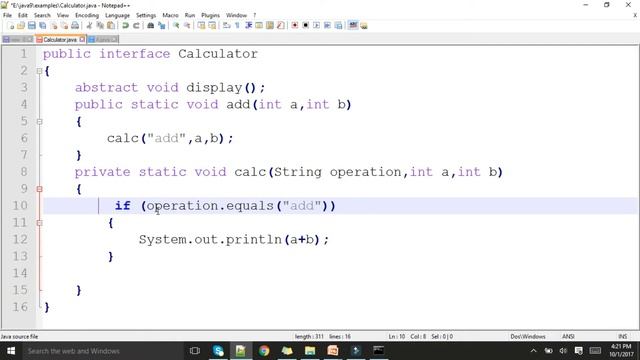The height and width of the screenshot is (360, 640).
Task: Toggle synchronize vertical scrolling icon
Action: pyautogui.click(x=202, y=26)
